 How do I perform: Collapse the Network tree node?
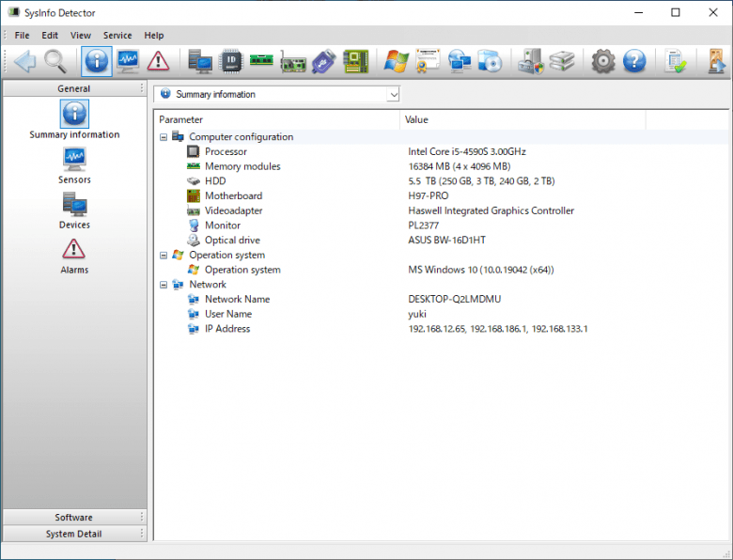tap(164, 285)
